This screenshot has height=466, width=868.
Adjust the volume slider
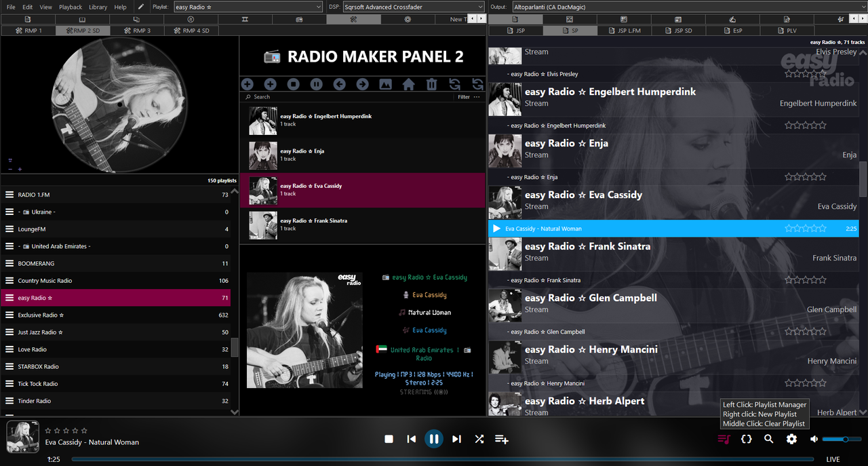coord(842,439)
